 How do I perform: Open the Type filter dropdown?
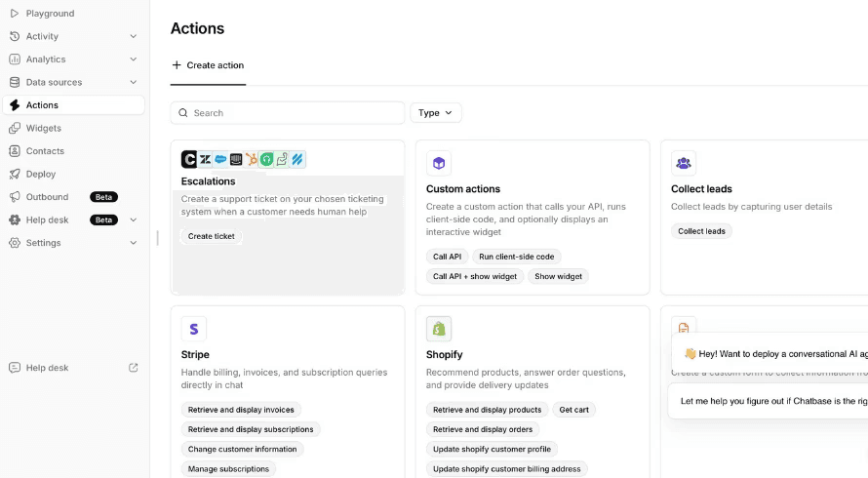click(436, 113)
